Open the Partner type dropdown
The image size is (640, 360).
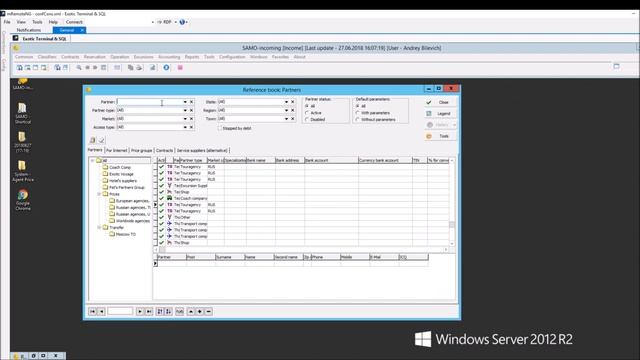coord(185,111)
